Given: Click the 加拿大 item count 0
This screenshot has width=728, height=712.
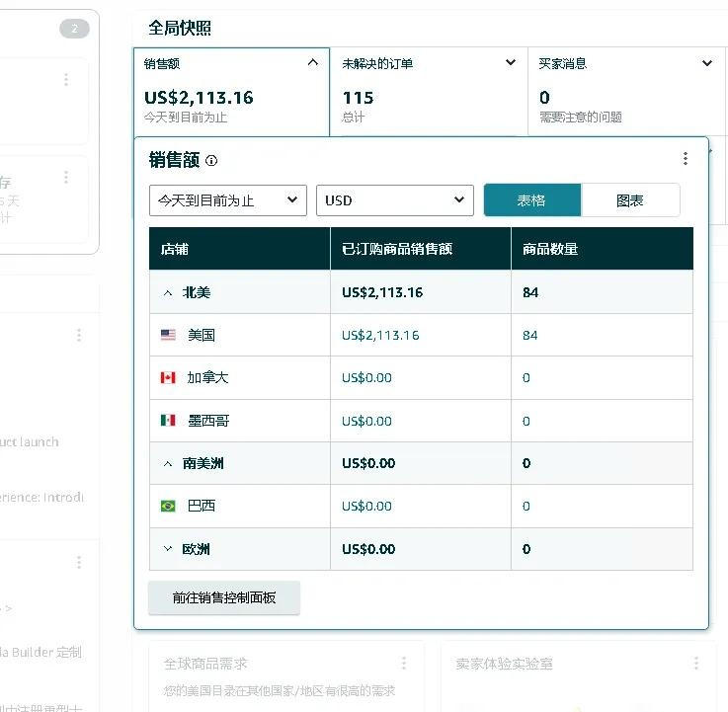Looking at the screenshot, I should [526, 378].
